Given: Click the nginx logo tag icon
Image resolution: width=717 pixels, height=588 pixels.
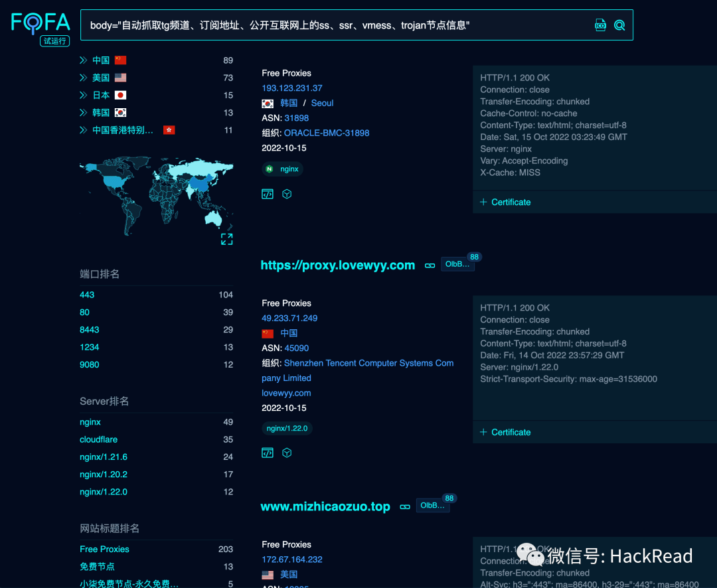Looking at the screenshot, I should pyautogui.click(x=270, y=169).
